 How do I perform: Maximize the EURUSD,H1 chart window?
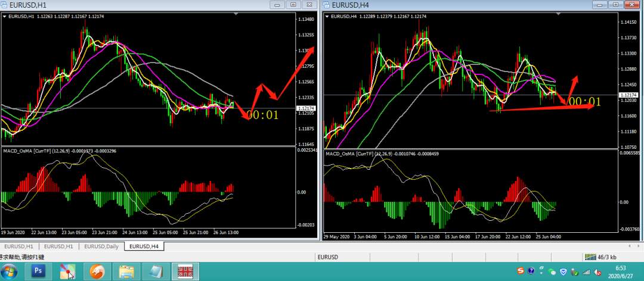pyautogui.click(x=293, y=5)
